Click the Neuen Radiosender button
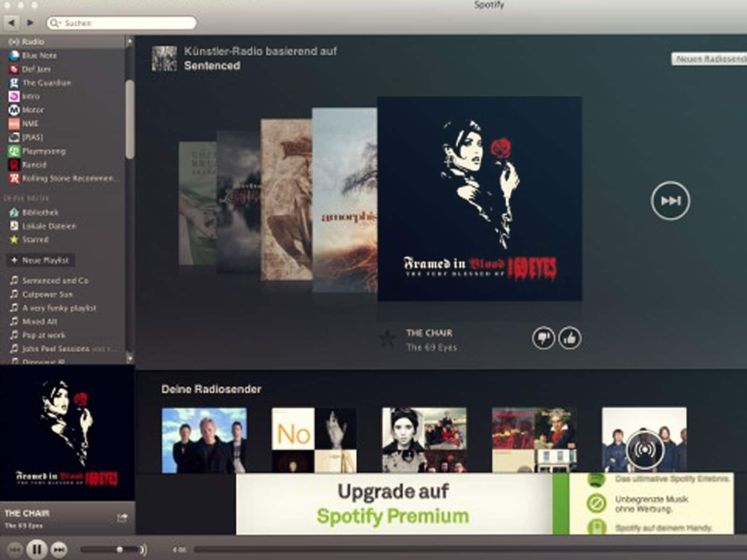The height and width of the screenshot is (560, 747). click(709, 59)
